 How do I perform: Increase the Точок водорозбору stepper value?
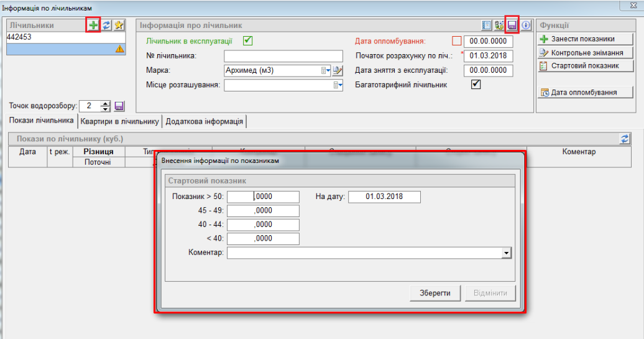click(x=105, y=103)
